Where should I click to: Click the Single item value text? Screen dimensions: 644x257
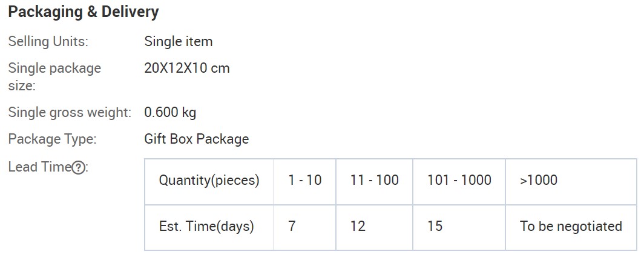click(178, 42)
